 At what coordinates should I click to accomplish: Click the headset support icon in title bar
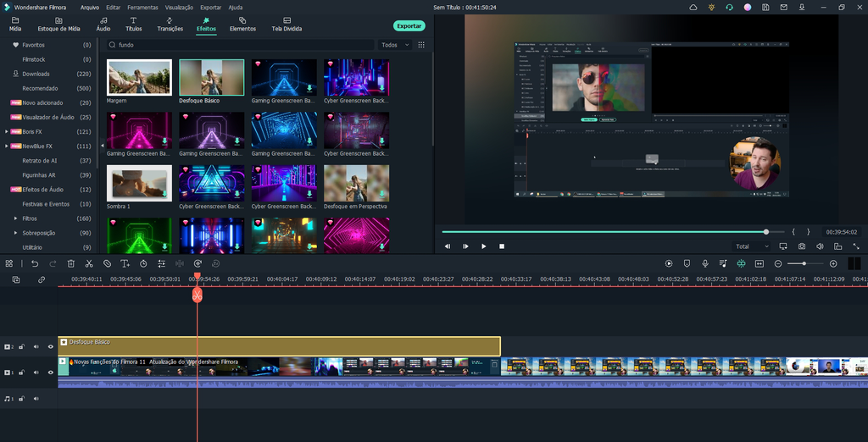(730, 7)
